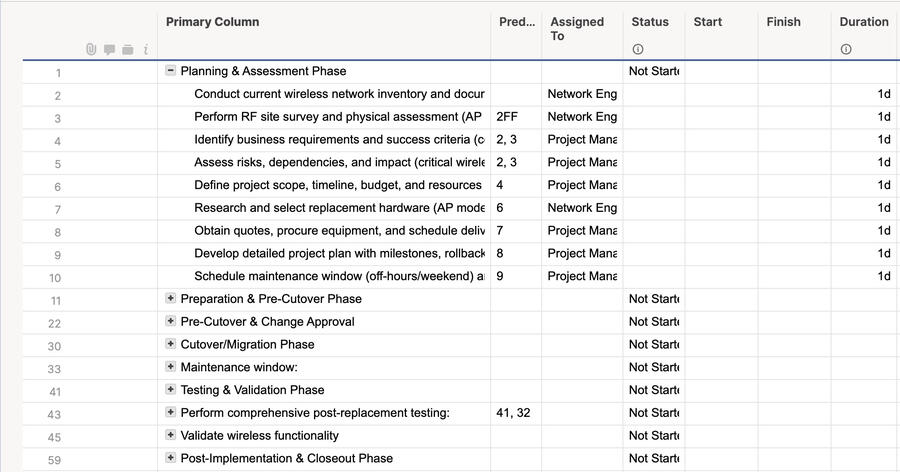
Task: Select row number 1 cell
Action: coord(58,72)
